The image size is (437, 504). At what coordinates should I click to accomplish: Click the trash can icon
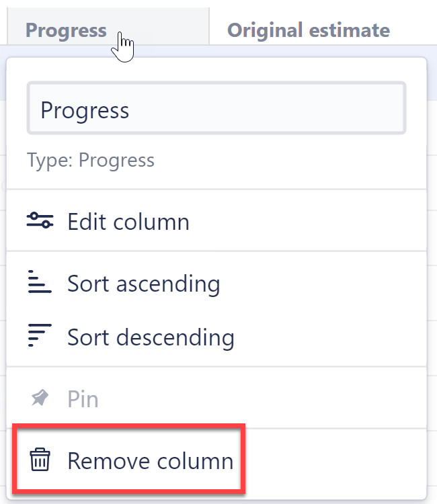coord(40,460)
